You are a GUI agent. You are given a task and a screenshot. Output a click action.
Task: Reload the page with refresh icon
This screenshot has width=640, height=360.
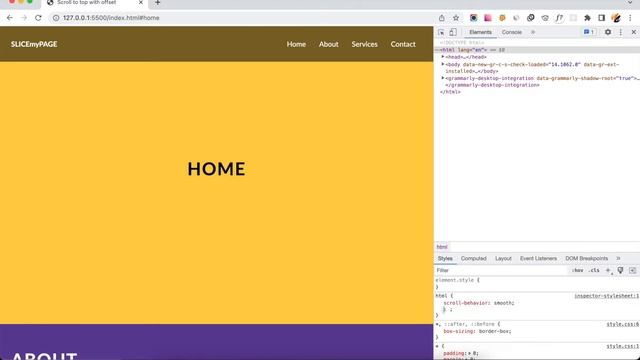[38, 18]
